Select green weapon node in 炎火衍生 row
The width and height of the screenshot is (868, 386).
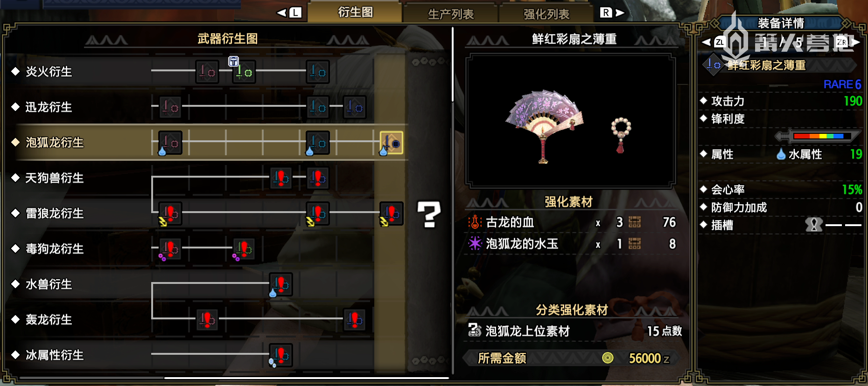(244, 72)
